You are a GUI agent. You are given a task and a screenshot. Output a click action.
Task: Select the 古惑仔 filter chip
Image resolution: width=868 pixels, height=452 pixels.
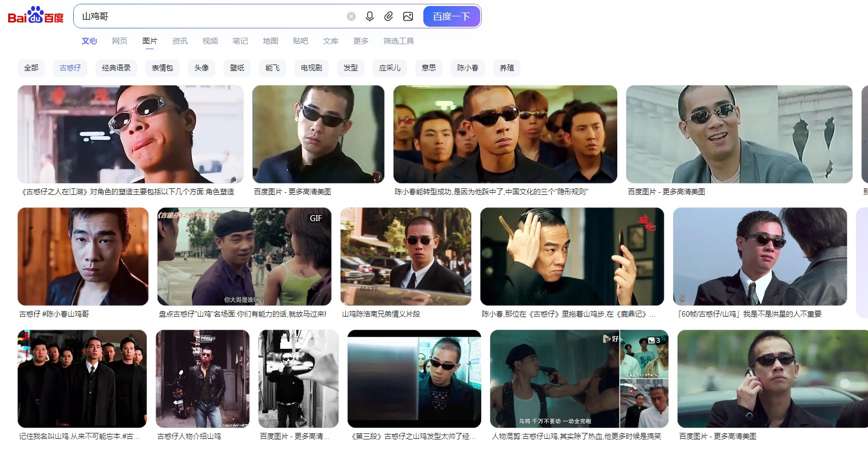pyautogui.click(x=70, y=68)
